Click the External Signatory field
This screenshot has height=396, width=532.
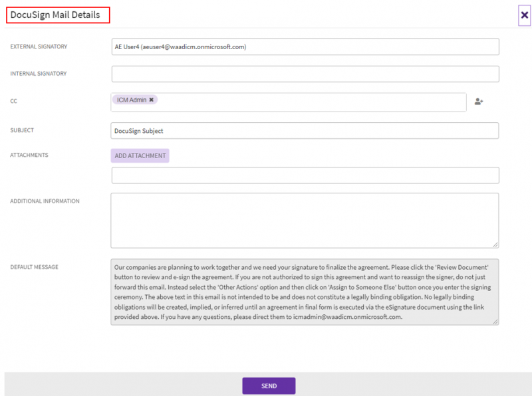click(305, 47)
